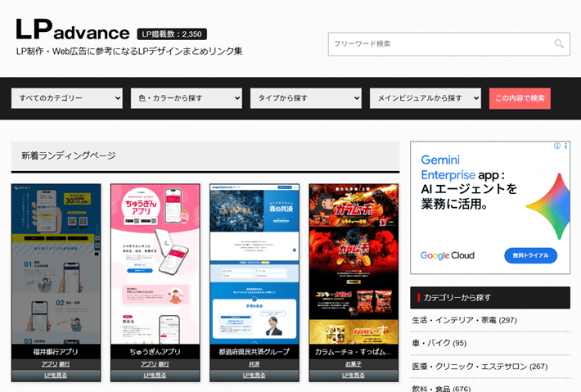
Task: Open the 車・バイク (95) category
Action: 439,343
